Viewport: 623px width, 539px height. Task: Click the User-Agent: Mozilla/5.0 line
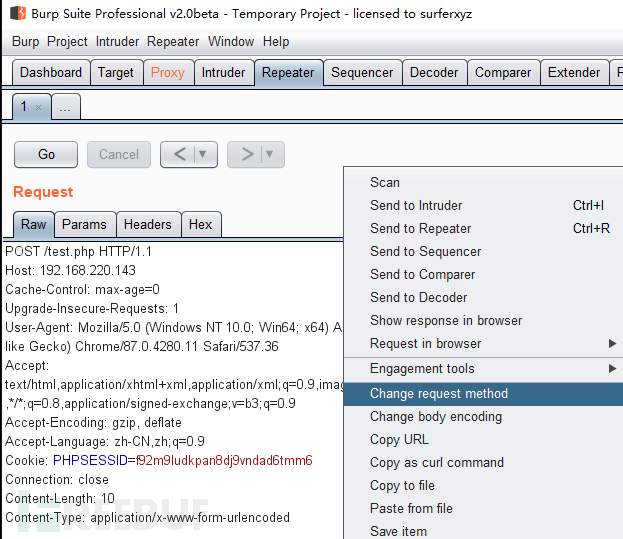tap(173, 328)
